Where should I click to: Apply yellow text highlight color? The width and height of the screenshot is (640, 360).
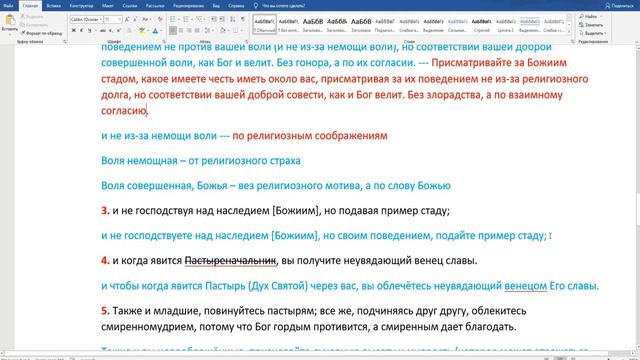click(x=142, y=31)
